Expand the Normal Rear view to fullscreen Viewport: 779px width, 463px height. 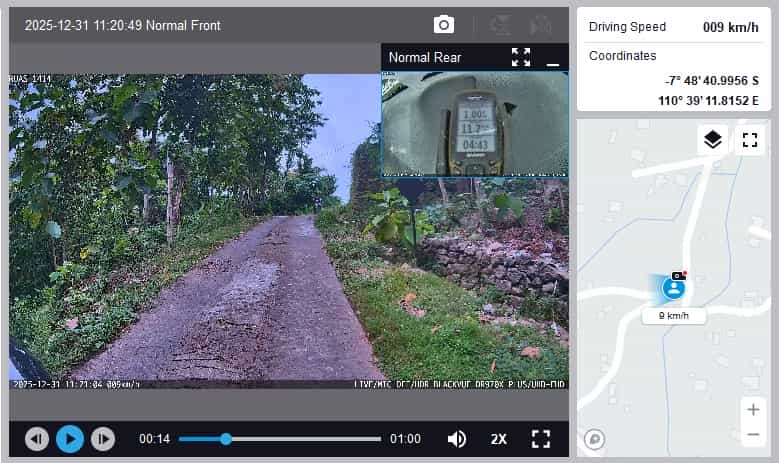521,57
